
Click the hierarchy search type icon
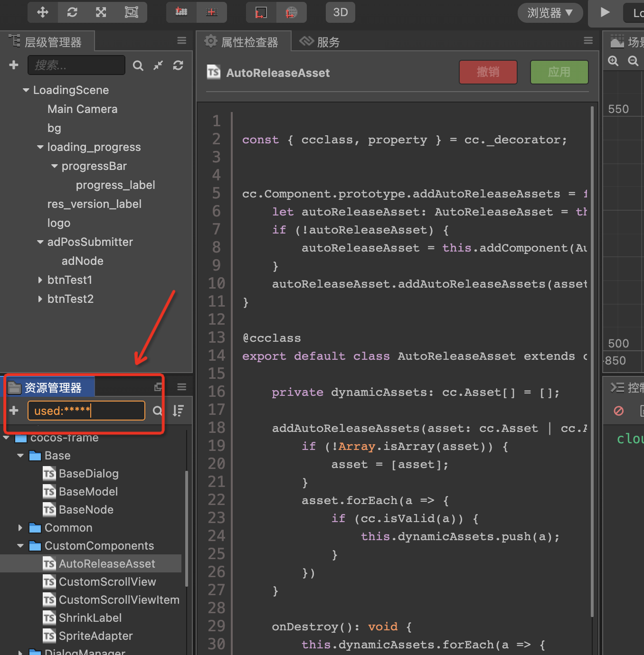[x=138, y=65]
